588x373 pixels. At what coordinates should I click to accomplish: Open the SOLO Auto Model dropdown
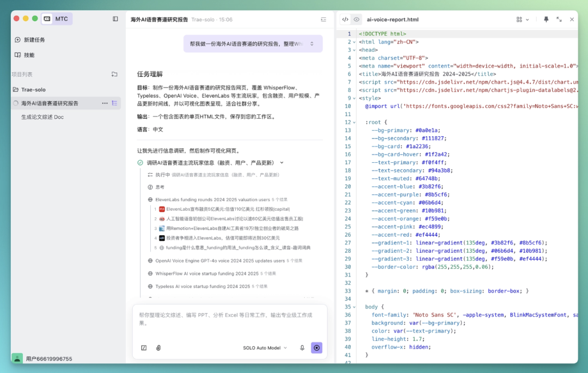(x=265, y=348)
